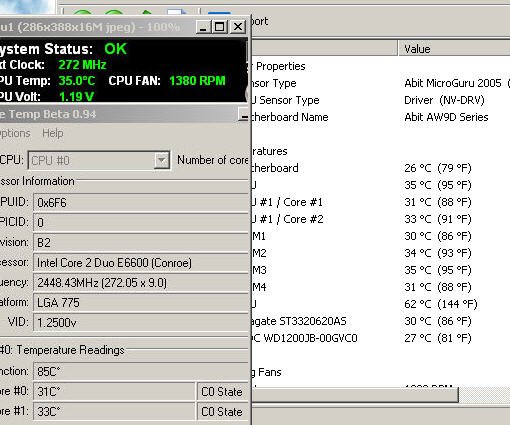Select the Seagate ST3320620AS drive row

[380, 321]
